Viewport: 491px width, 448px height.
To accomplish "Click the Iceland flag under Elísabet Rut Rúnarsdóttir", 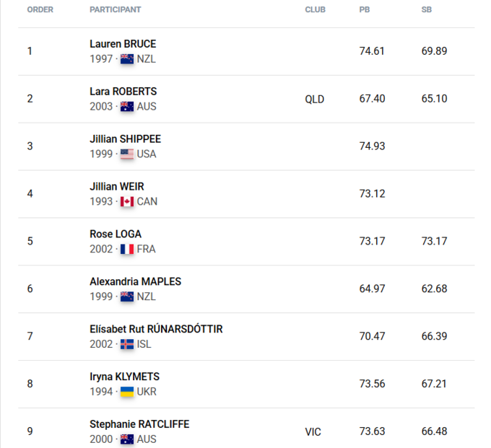I will point(127,344).
